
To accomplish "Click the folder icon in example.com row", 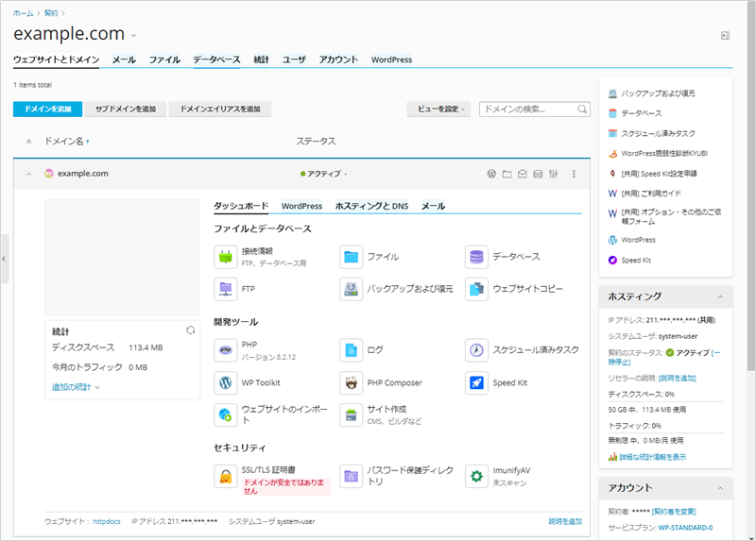I will coord(507,174).
